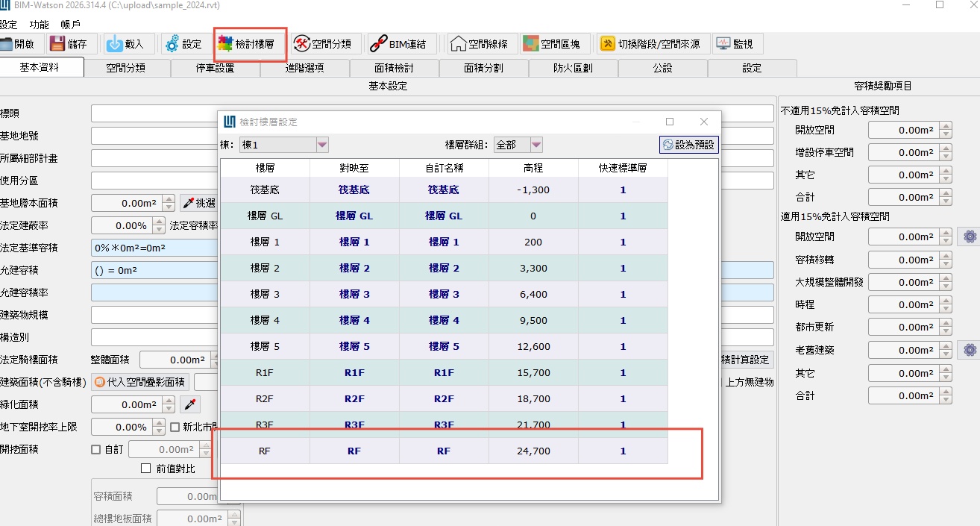Click the 檢討樓層 puzzle toolbar button
This screenshot has height=526, width=980.
pyautogui.click(x=250, y=44)
